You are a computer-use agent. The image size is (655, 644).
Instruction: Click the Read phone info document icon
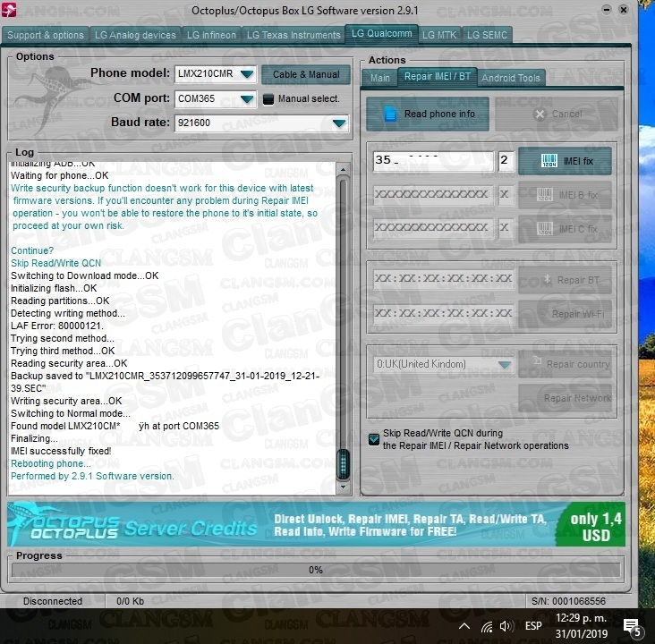(x=390, y=114)
